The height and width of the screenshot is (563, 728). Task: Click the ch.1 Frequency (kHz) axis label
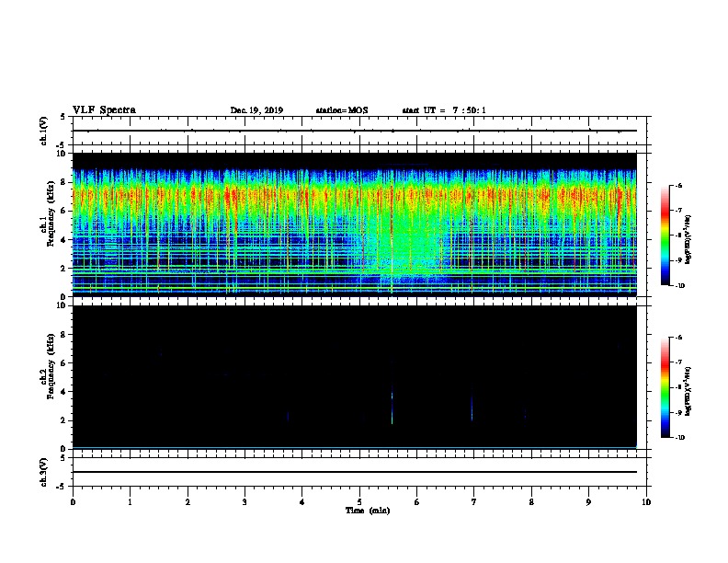pyautogui.click(x=47, y=214)
